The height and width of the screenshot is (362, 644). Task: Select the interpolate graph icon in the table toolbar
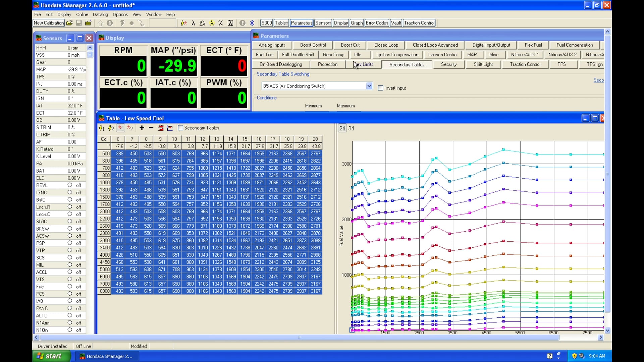pyautogui.click(x=170, y=128)
